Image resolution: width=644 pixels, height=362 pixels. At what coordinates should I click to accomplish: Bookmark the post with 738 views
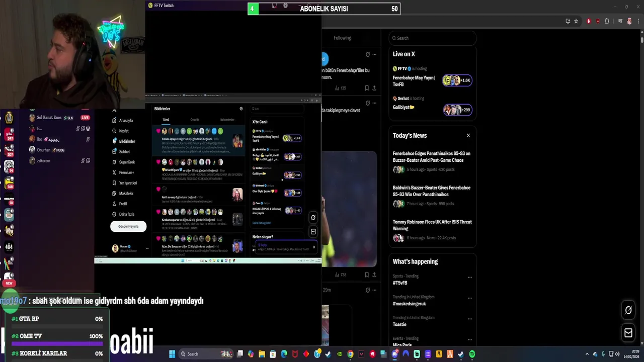pyautogui.click(x=367, y=275)
